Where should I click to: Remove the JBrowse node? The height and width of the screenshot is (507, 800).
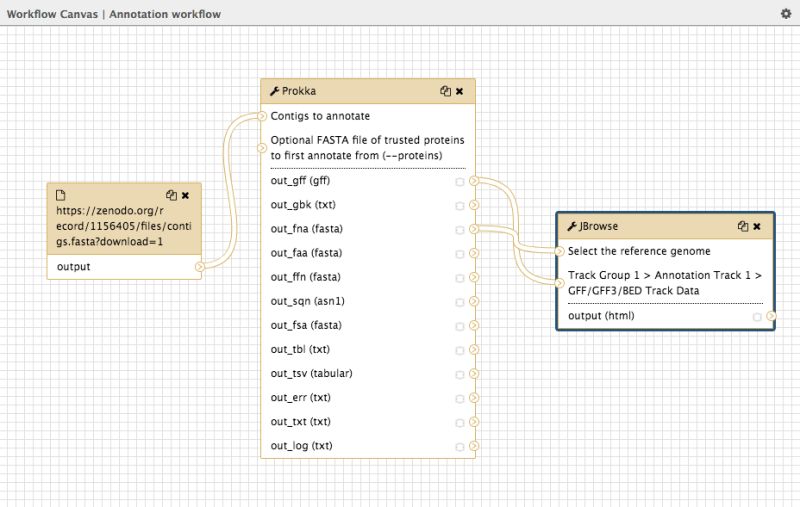point(757,226)
